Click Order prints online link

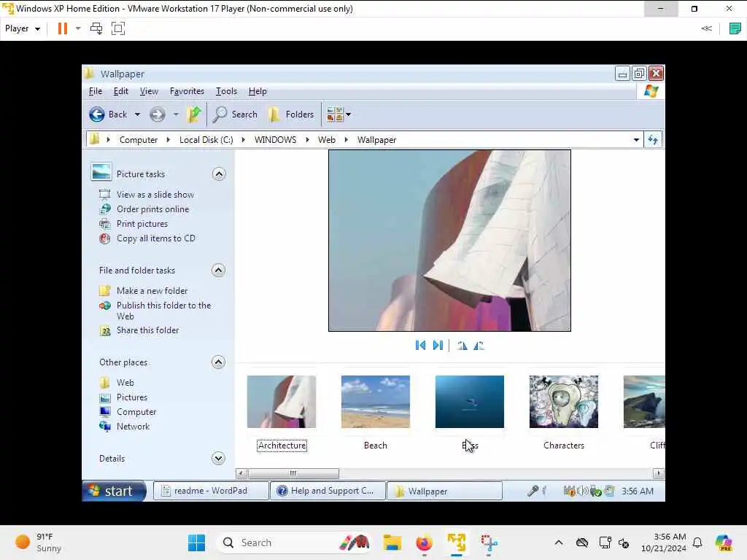(x=153, y=209)
